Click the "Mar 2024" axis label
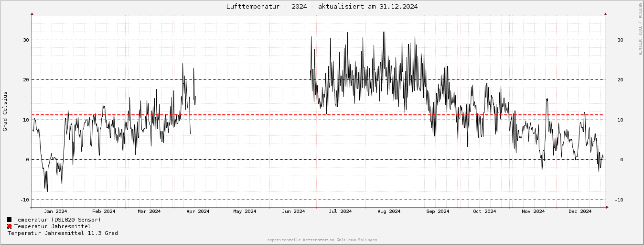The height and width of the screenshot is (245, 644). [x=149, y=211]
